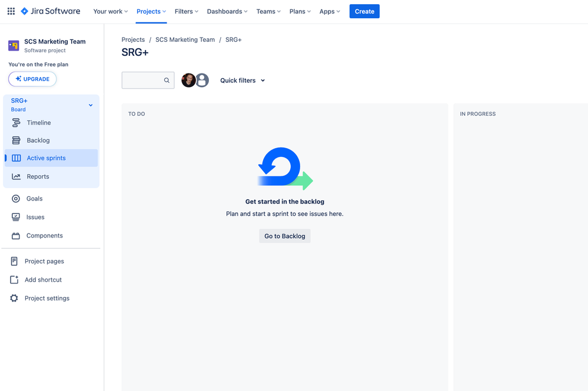
Task: Expand the Quick filters dropdown
Action: click(242, 80)
